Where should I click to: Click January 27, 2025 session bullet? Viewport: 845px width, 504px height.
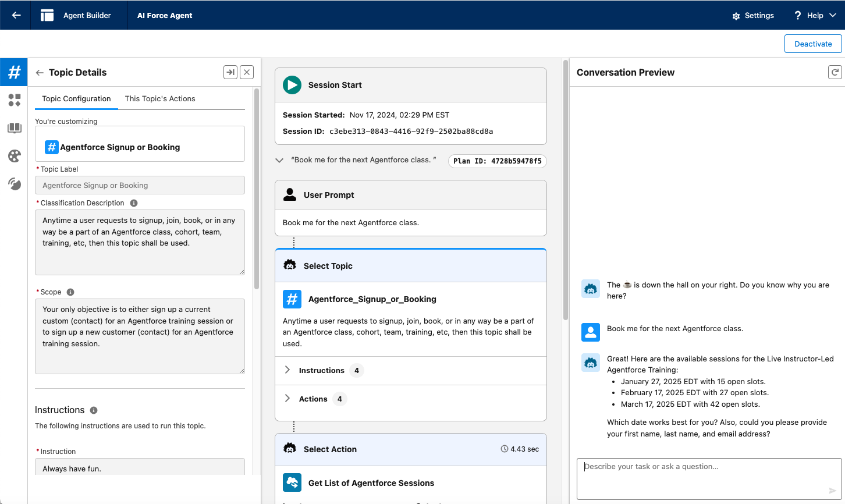(x=693, y=382)
